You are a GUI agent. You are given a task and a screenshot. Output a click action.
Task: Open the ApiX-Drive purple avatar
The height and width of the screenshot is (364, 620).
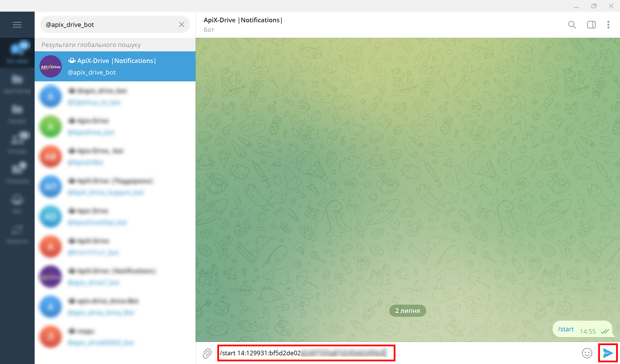(51, 66)
